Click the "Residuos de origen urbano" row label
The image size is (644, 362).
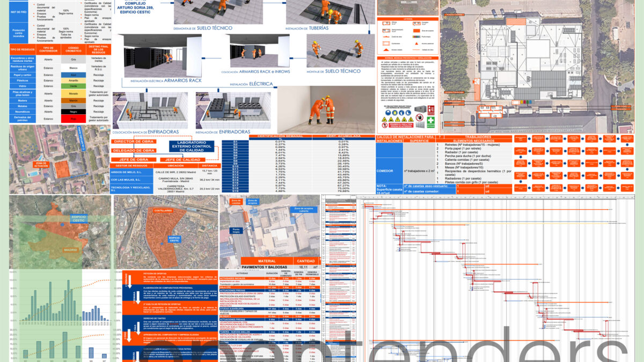click(23, 68)
